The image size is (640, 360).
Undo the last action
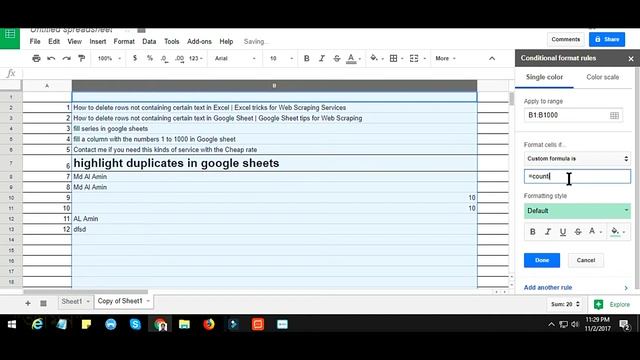tap(51, 58)
